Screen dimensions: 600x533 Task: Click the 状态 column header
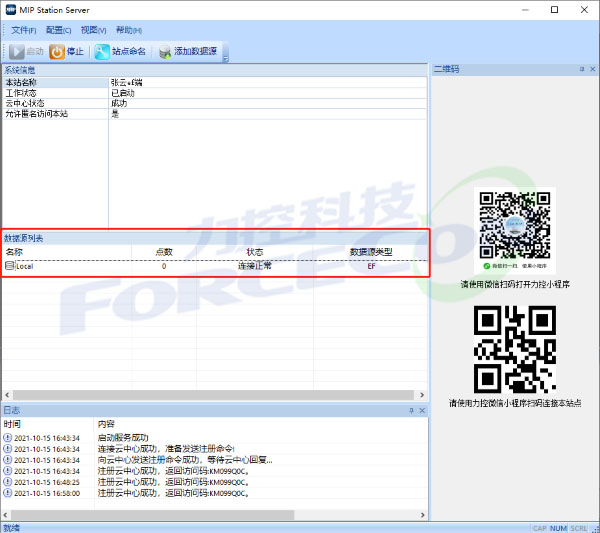pyautogui.click(x=254, y=252)
